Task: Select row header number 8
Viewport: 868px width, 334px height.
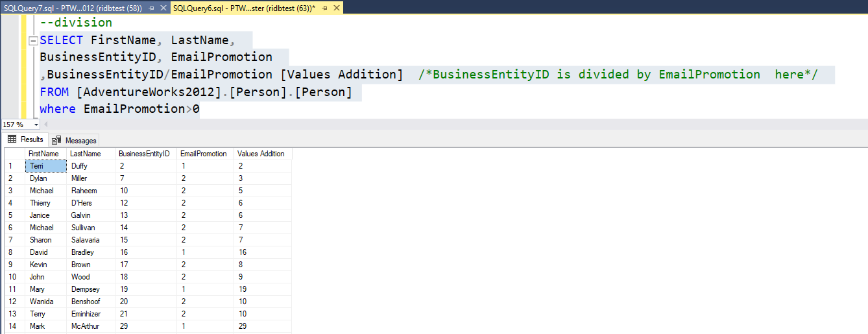Action: pos(14,252)
